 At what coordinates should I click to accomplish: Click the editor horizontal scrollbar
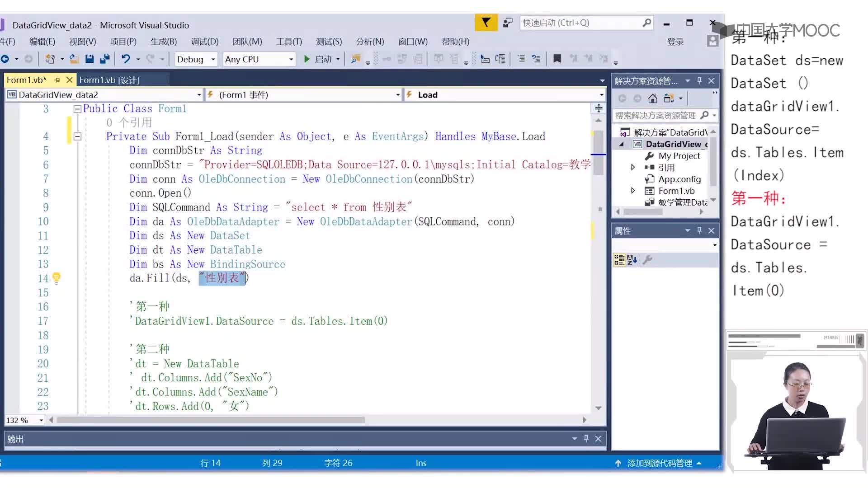pyautogui.click(x=211, y=420)
